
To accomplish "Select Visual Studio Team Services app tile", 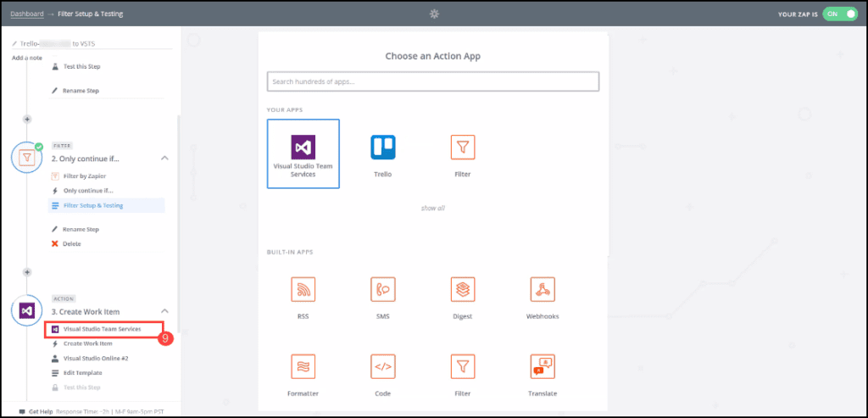I will click(303, 153).
